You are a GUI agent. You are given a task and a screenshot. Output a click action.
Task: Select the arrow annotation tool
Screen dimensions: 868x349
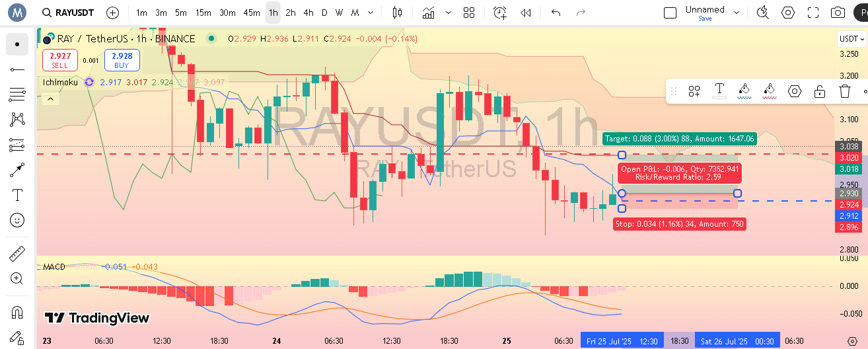pyautogui.click(x=17, y=170)
